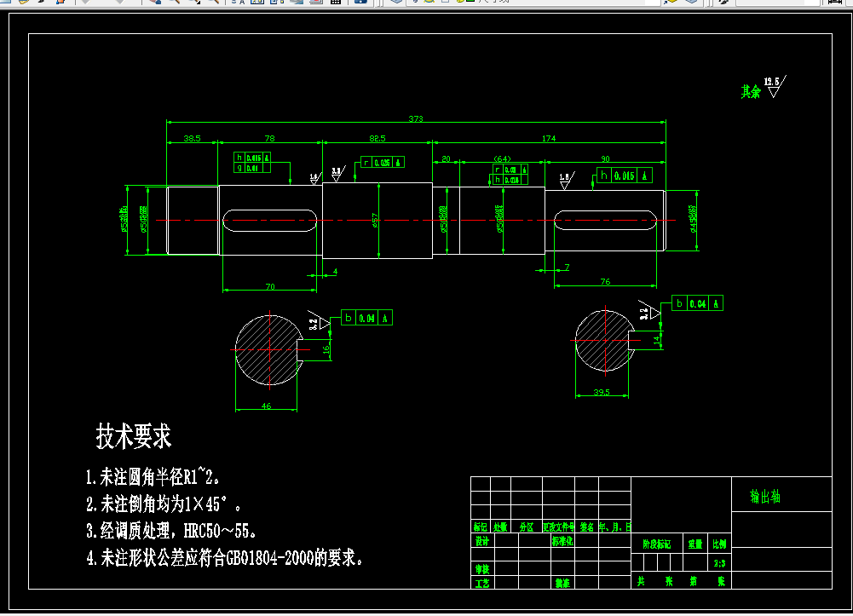The image size is (853, 616).
Task: Select the 78 length dimension
Action: 270,138
